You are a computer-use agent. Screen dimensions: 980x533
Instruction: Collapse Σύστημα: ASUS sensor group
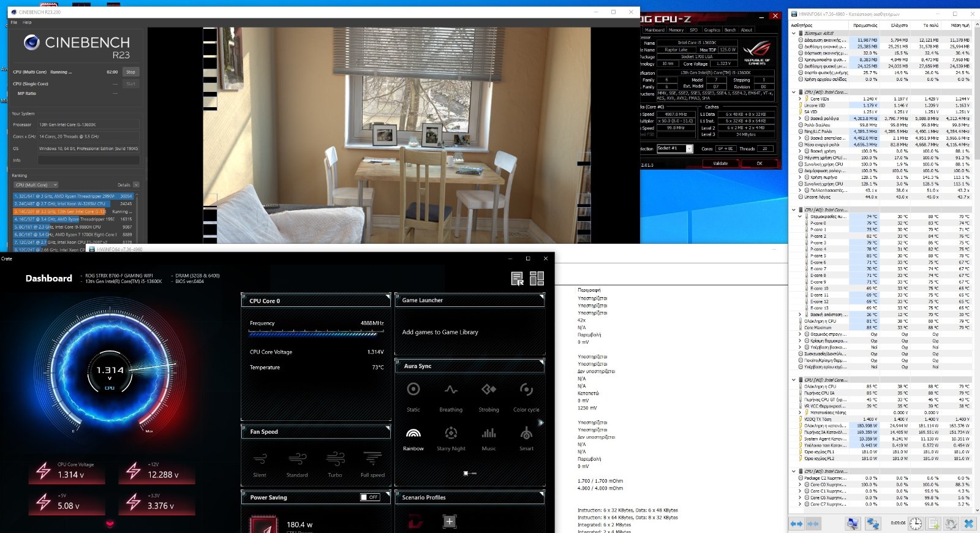tap(794, 34)
